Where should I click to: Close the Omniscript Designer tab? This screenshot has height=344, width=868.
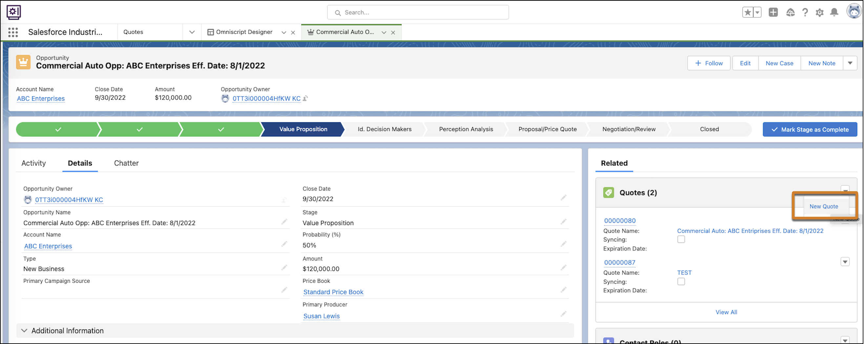pos(293,33)
